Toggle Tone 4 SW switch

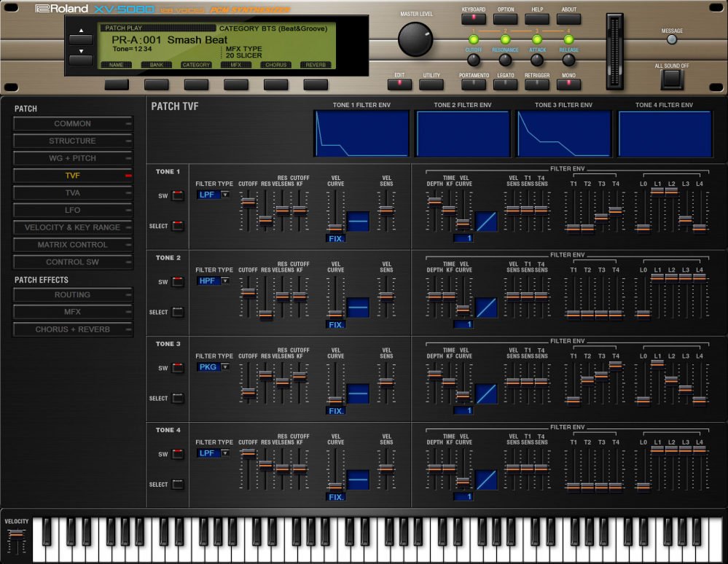[x=178, y=454]
